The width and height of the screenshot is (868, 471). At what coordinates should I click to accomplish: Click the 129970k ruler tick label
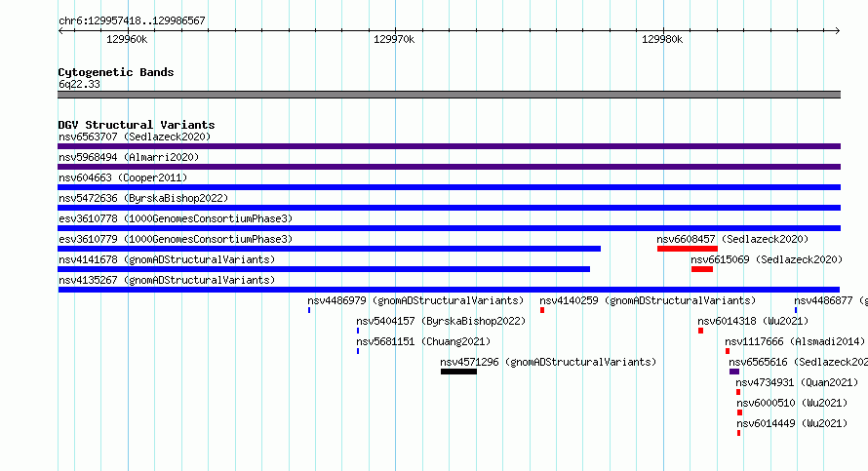[x=394, y=39]
